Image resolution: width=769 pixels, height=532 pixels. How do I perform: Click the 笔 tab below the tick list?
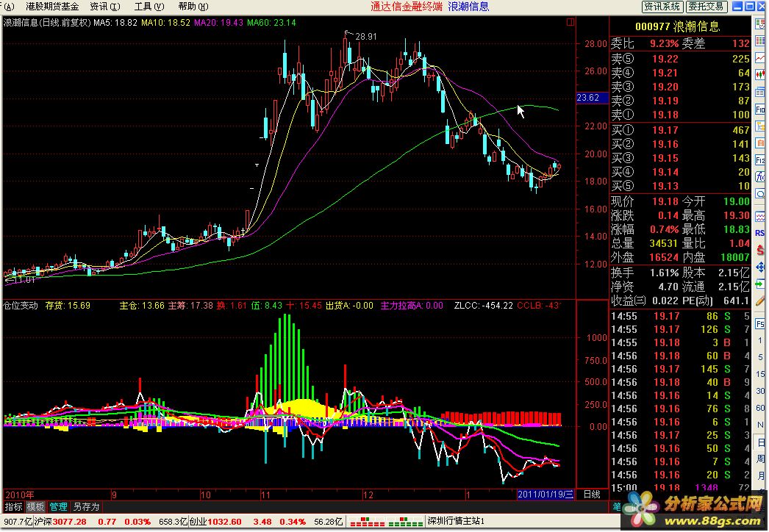pyautogui.click(x=615, y=506)
